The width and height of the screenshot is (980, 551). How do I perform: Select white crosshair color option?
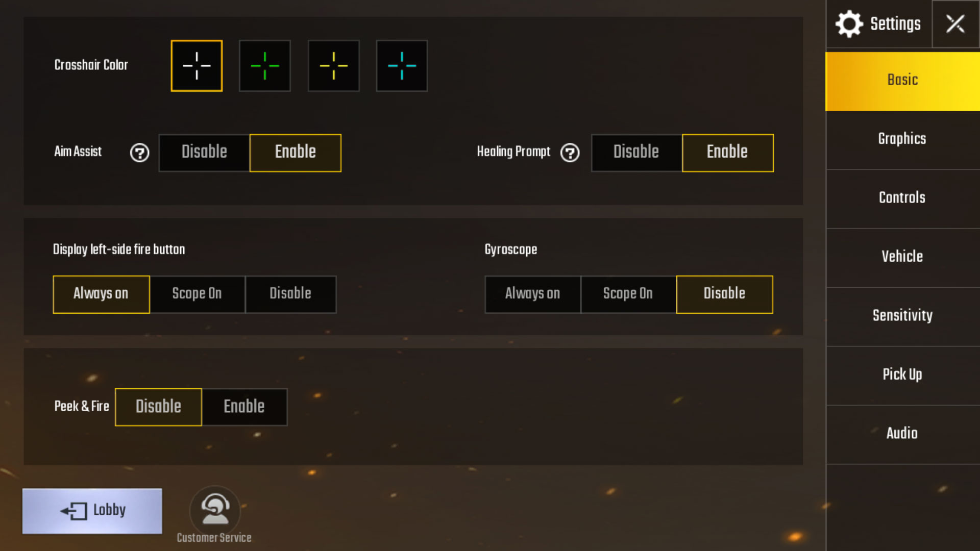point(197,65)
